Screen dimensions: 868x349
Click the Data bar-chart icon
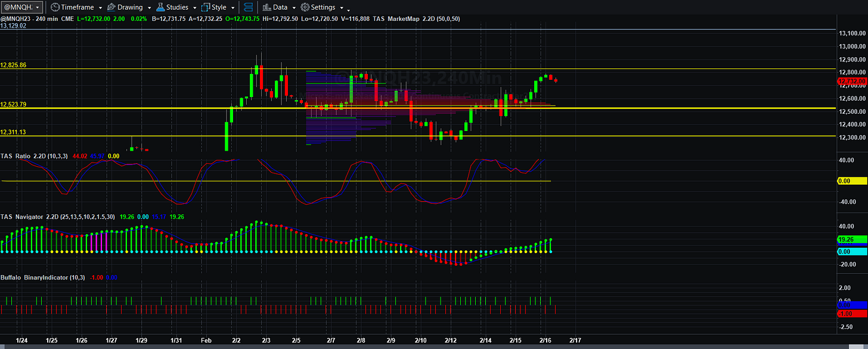(x=267, y=7)
